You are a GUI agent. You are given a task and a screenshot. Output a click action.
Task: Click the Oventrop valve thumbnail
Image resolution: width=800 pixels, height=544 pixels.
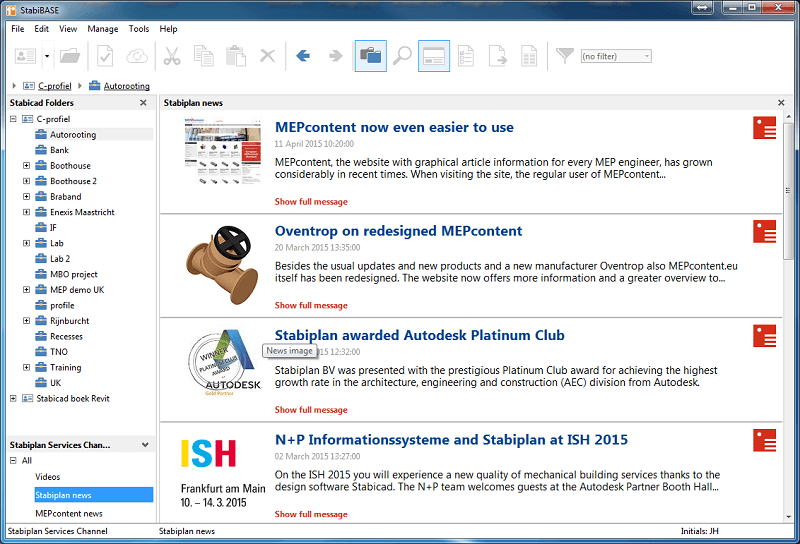(x=222, y=265)
